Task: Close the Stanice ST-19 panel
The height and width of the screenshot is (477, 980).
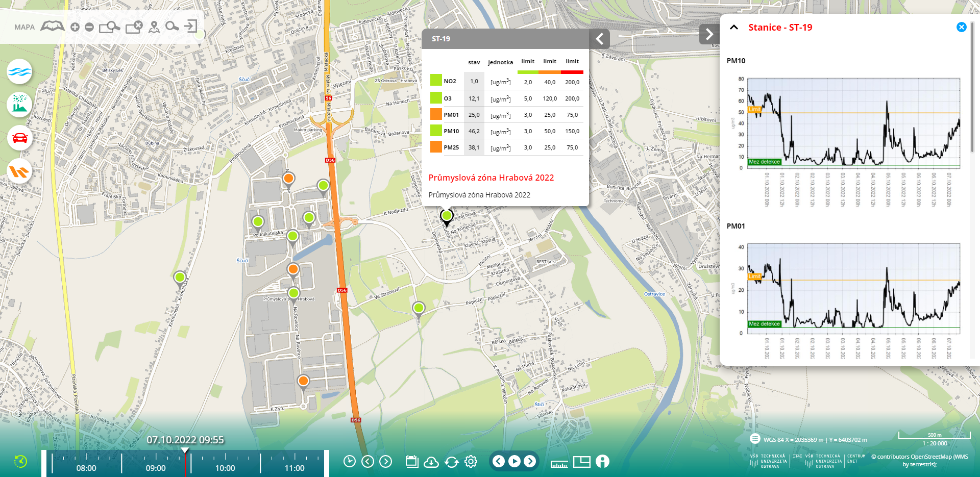Action: pyautogui.click(x=961, y=27)
